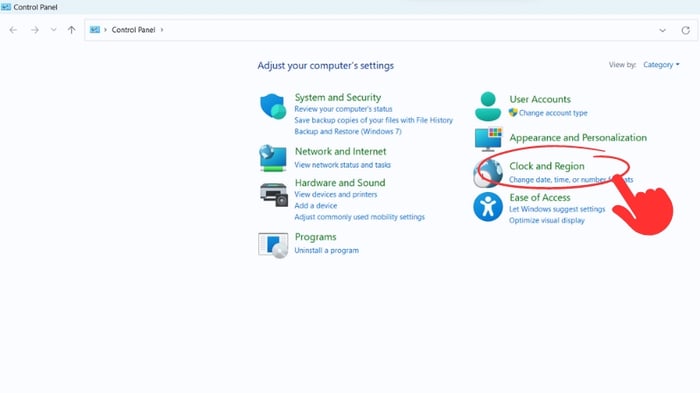Open View devices and printers

coord(336,194)
